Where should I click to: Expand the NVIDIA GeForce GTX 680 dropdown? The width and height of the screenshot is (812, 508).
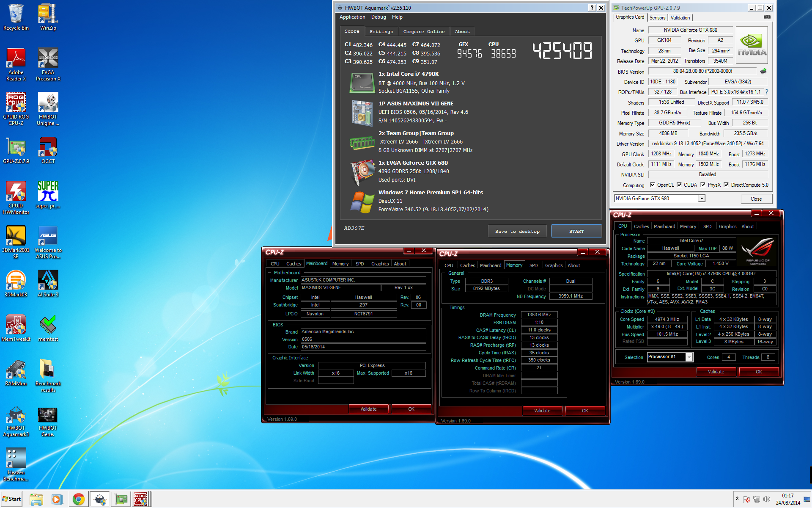(702, 199)
